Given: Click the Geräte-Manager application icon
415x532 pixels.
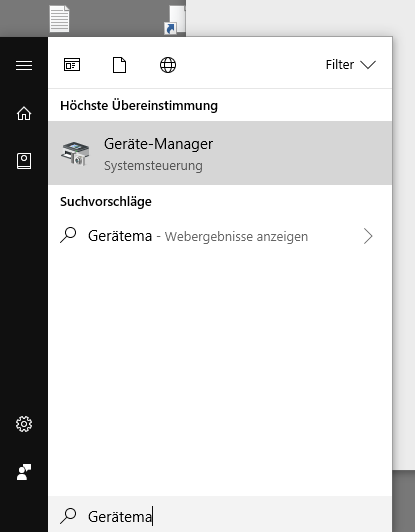Looking at the screenshot, I should 75,153.
